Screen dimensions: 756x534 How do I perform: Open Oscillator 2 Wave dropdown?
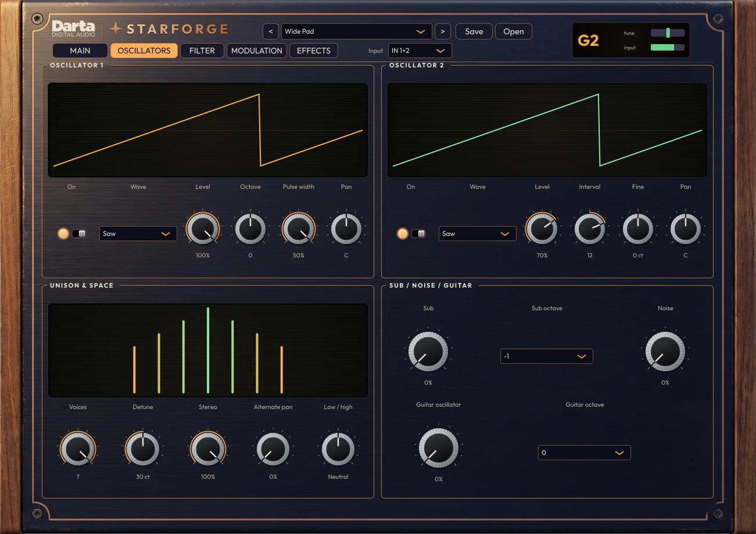click(478, 234)
